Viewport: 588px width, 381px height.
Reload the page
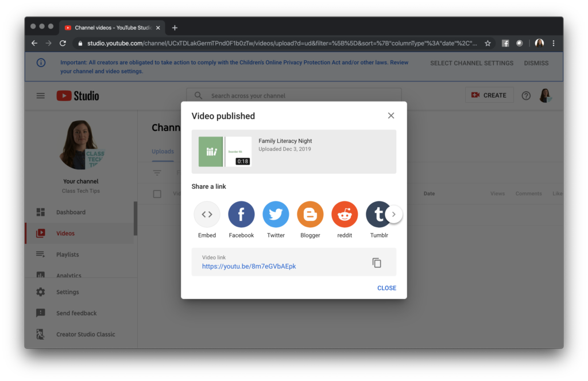pyautogui.click(x=63, y=44)
